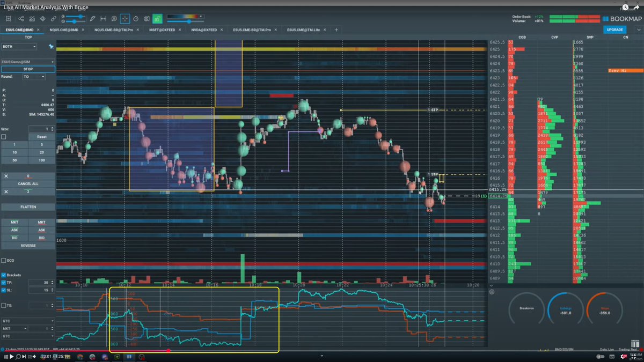Enable the OCO checkbox

(4, 261)
